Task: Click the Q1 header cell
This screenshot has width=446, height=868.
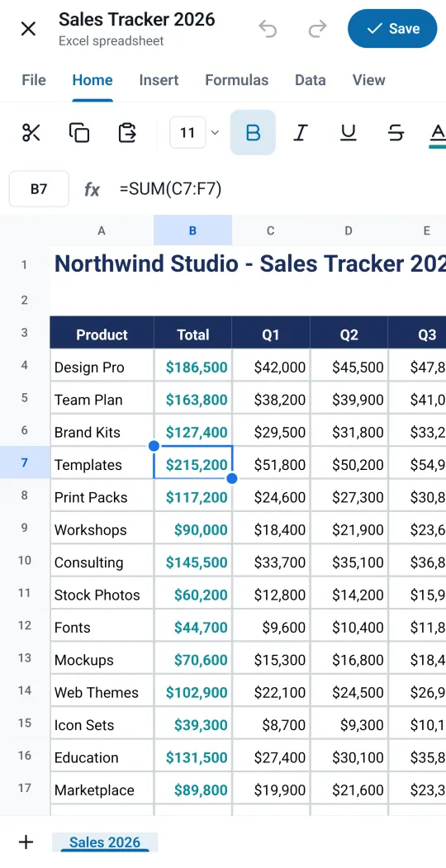Action: pyautogui.click(x=271, y=334)
